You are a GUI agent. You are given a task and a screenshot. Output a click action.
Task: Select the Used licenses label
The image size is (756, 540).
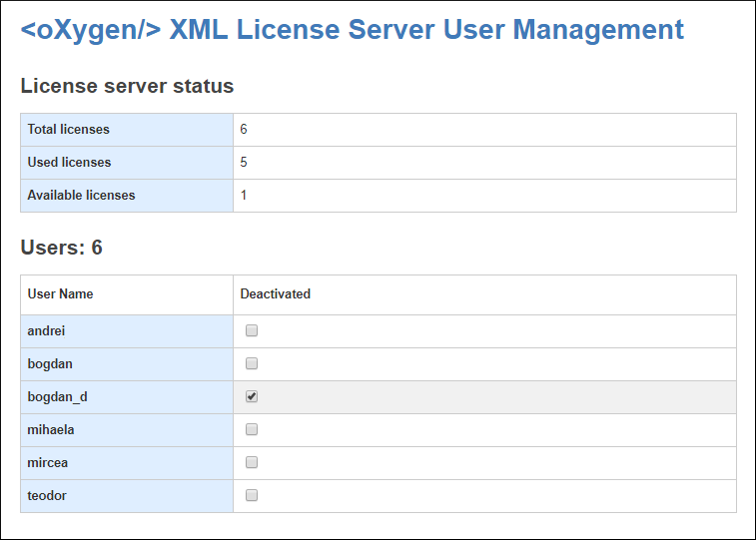[69, 162]
